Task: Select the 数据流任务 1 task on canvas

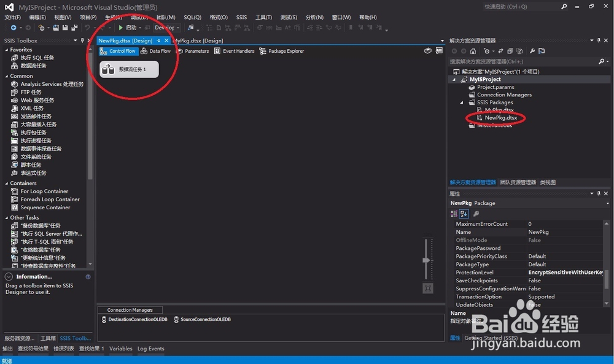Action: click(x=129, y=69)
